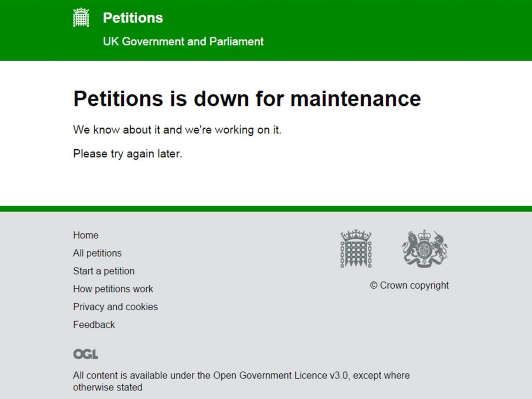Image resolution: width=532 pixels, height=399 pixels.
Task: Open the How petitions work page
Action: coord(113,289)
